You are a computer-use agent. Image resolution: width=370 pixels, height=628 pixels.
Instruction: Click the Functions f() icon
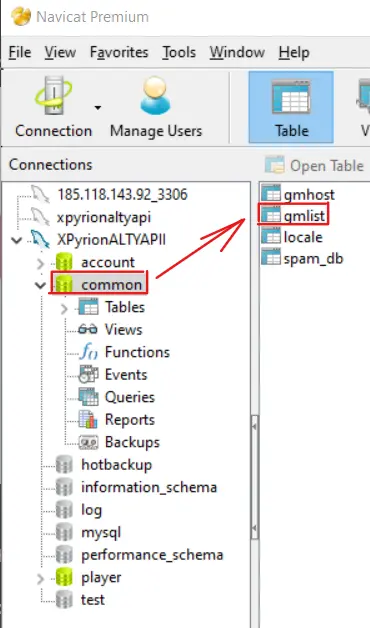88,352
